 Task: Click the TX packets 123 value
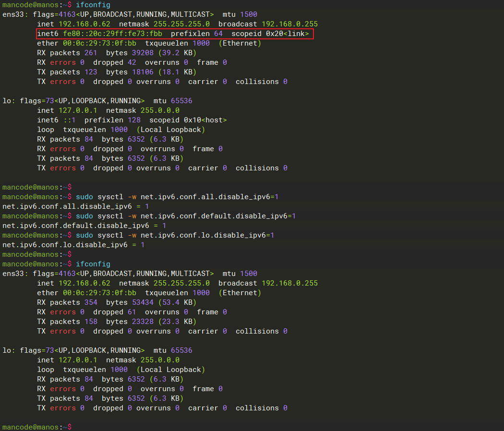tap(90, 72)
